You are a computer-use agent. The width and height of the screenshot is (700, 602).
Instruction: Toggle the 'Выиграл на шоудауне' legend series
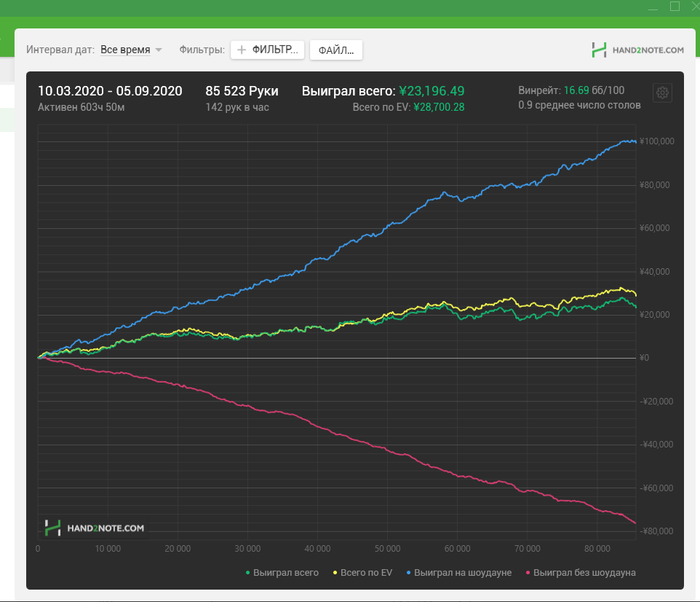tap(459, 573)
